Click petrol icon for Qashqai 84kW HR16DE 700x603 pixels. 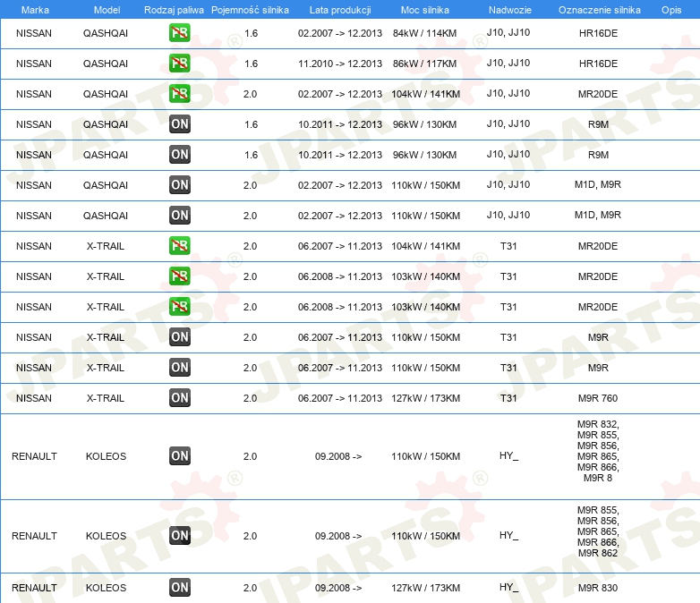click(179, 33)
